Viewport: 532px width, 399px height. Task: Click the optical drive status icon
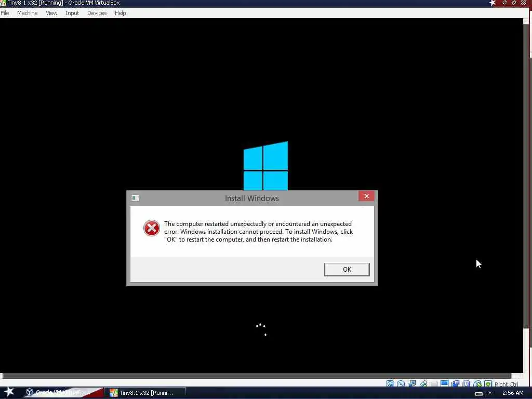401,384
